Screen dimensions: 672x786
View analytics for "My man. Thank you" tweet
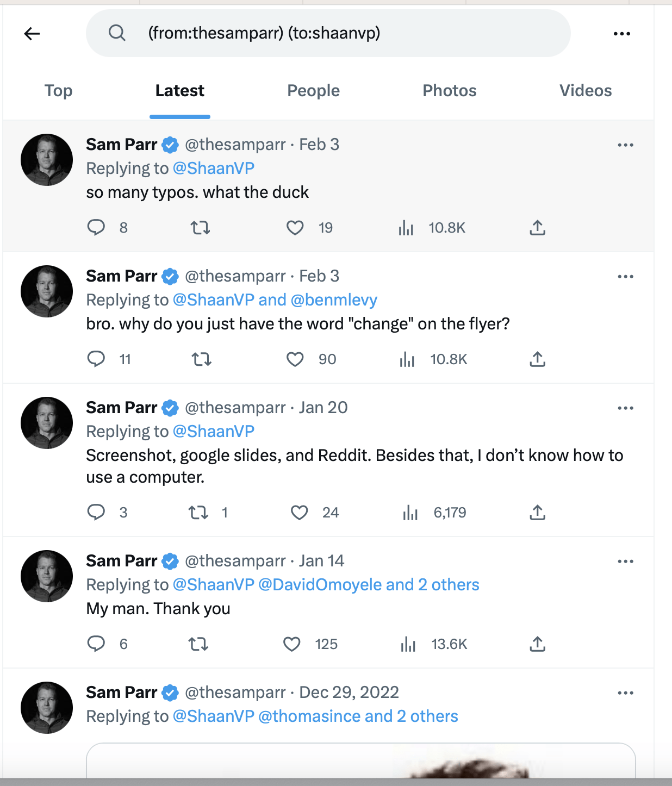pyautogui.click(x=408, y=644)
